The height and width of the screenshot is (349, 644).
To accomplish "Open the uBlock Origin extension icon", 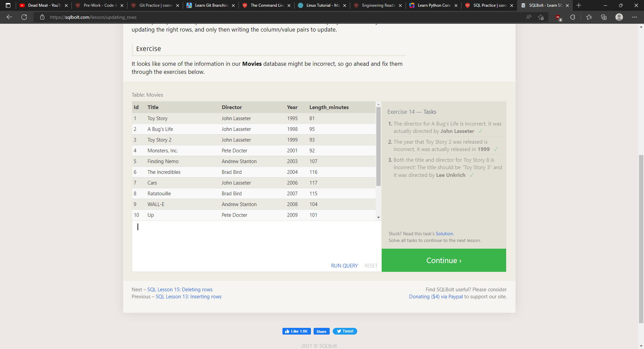I will point(558,17).
